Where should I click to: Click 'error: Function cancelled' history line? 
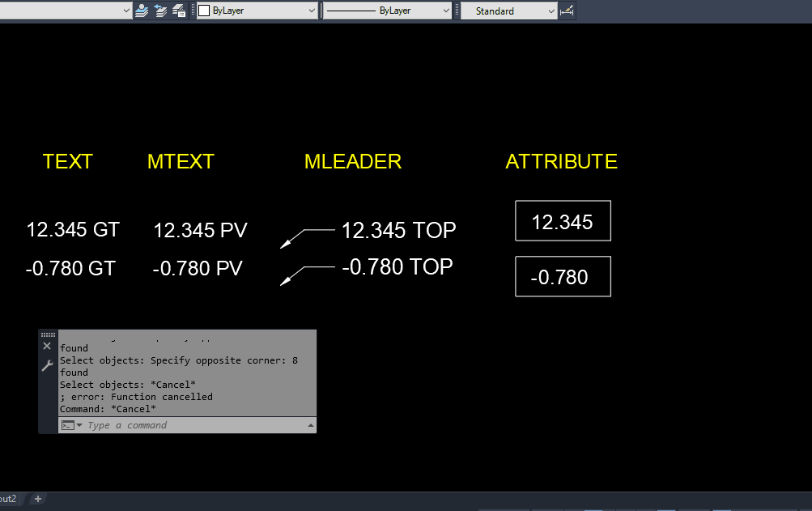136,397
